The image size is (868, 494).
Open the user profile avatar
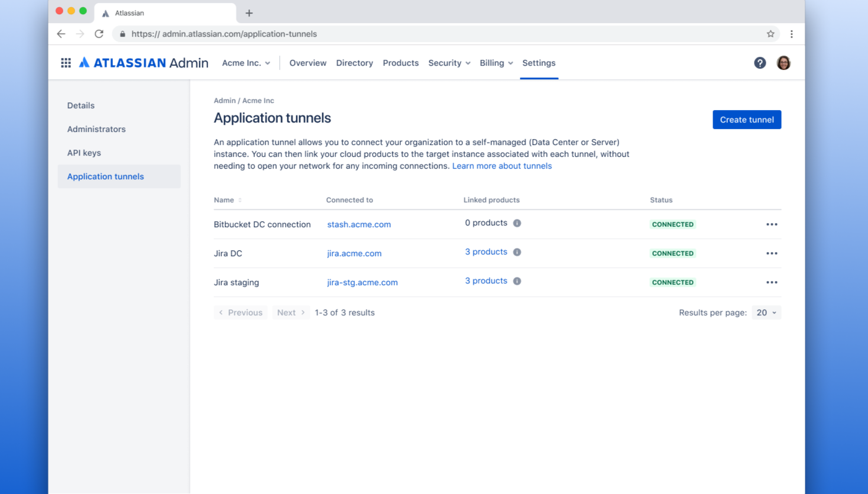click(783, 63)
